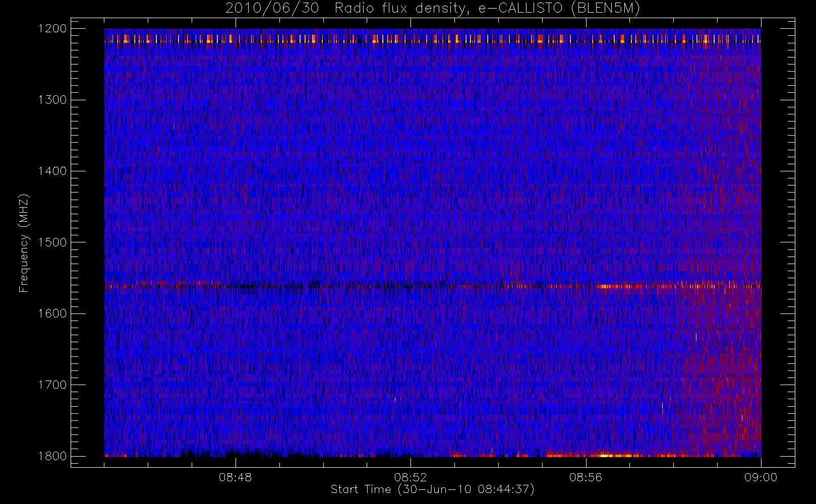Select the 1300 frequency axis label
The width and height of the screenshot is (816, 504).
point(52,100)
